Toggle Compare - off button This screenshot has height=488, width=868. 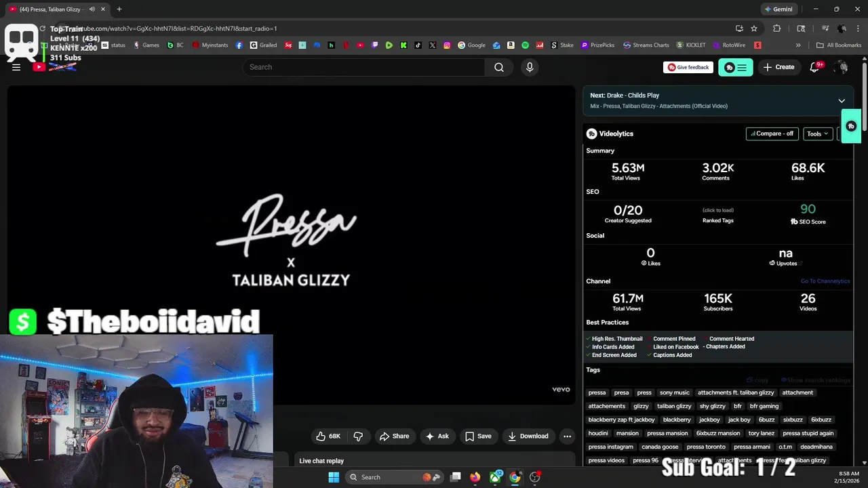coord(772,134)
